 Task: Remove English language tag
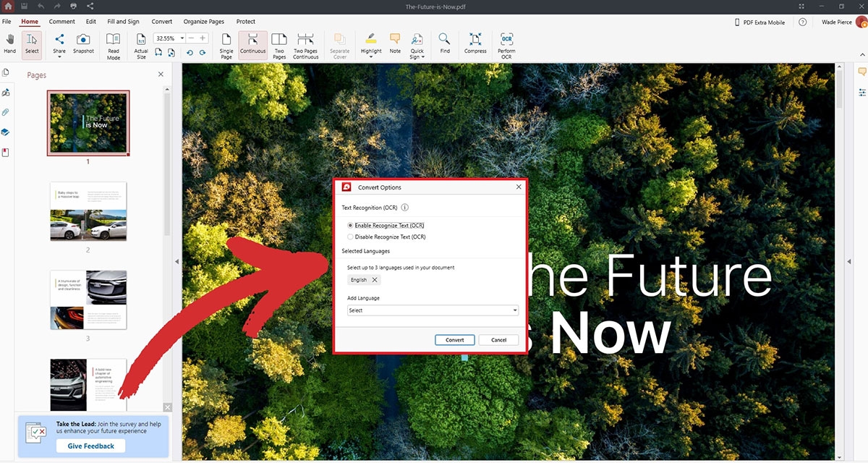[374, 280]
